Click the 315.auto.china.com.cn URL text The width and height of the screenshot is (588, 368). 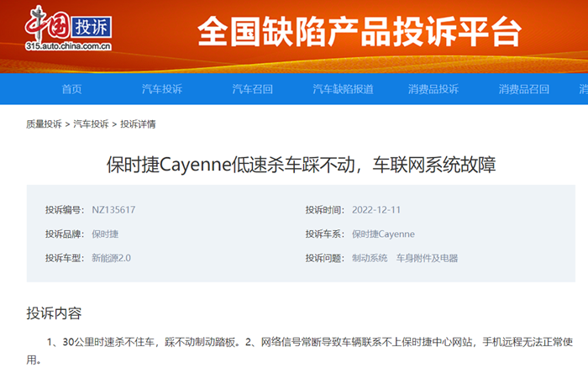click(x=68, y=46)
